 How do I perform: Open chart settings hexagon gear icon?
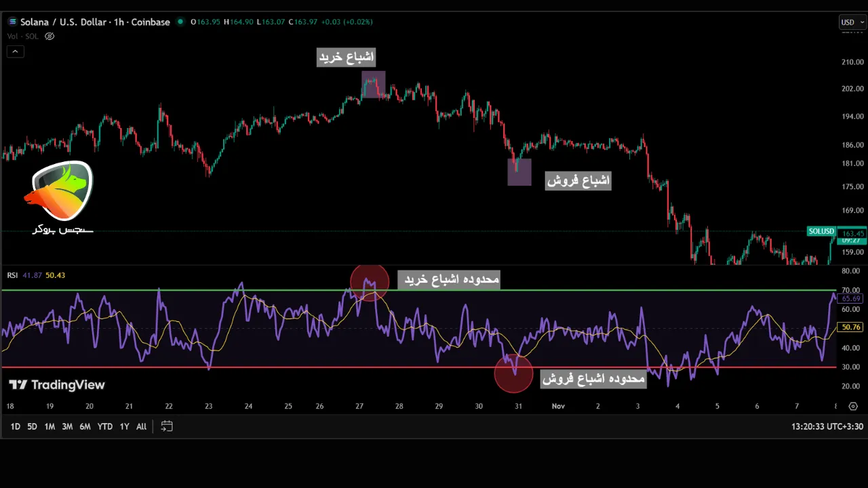pyautogui.click(x=853, y=407)
